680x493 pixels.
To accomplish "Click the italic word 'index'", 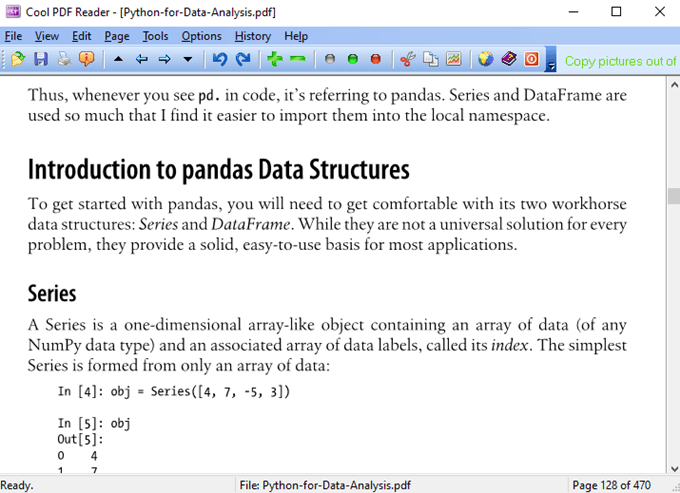I will (510, 346).
